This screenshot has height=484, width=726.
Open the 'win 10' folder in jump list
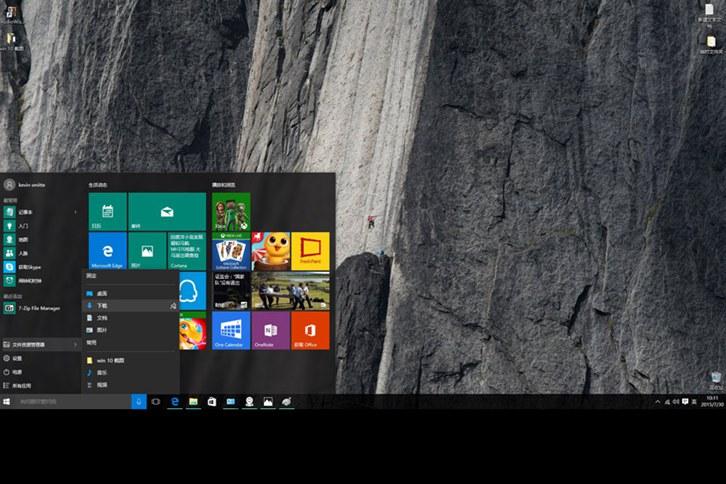[131, 360]
